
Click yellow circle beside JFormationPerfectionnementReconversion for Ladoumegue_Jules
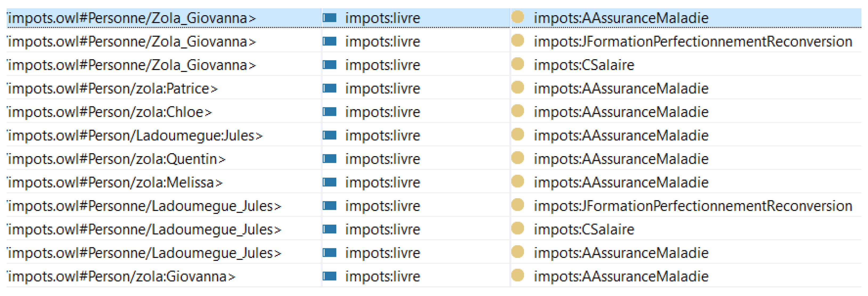pos(517,205)
